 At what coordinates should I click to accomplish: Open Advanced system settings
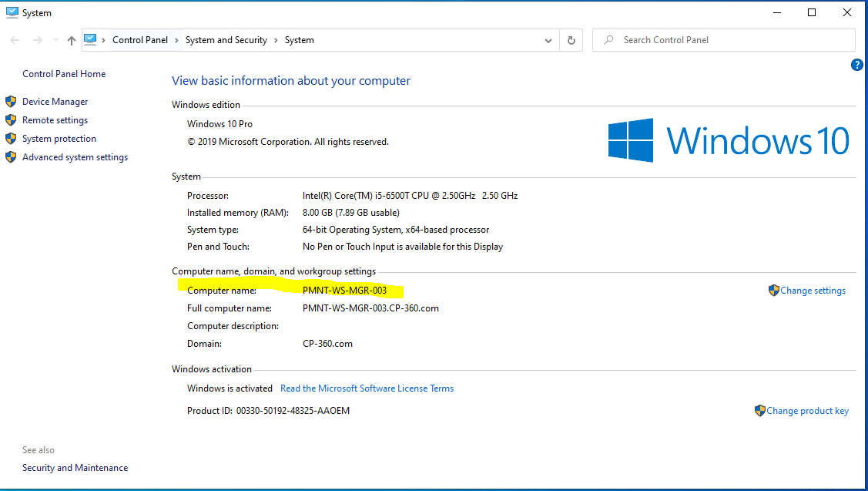74,156
